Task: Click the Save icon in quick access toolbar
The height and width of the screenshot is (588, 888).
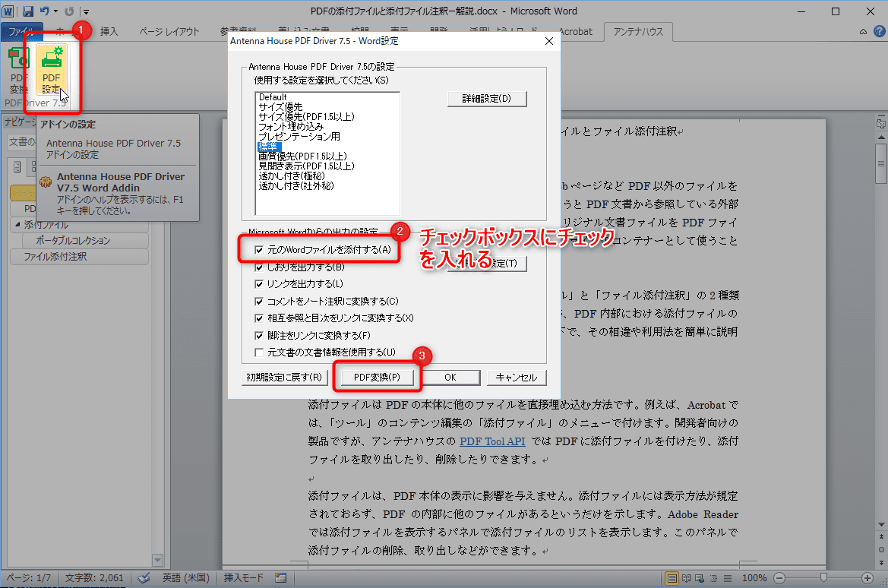Action: click(28, 11)
